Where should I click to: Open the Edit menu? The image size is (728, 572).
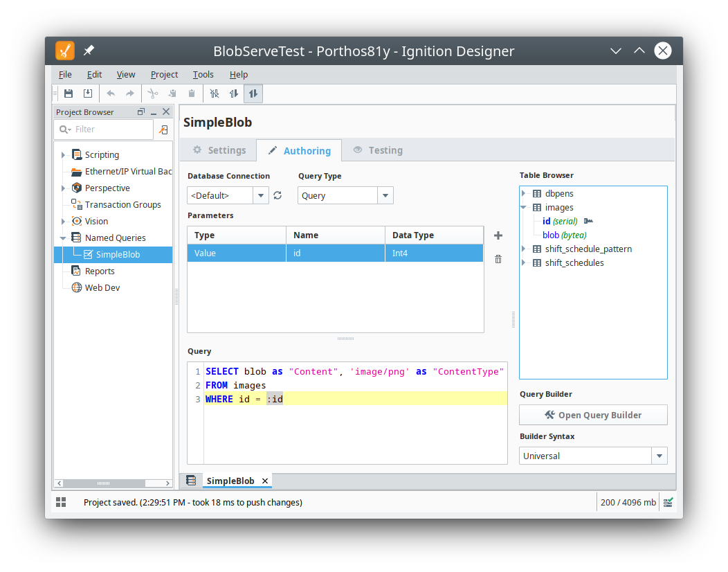[94, 74]
